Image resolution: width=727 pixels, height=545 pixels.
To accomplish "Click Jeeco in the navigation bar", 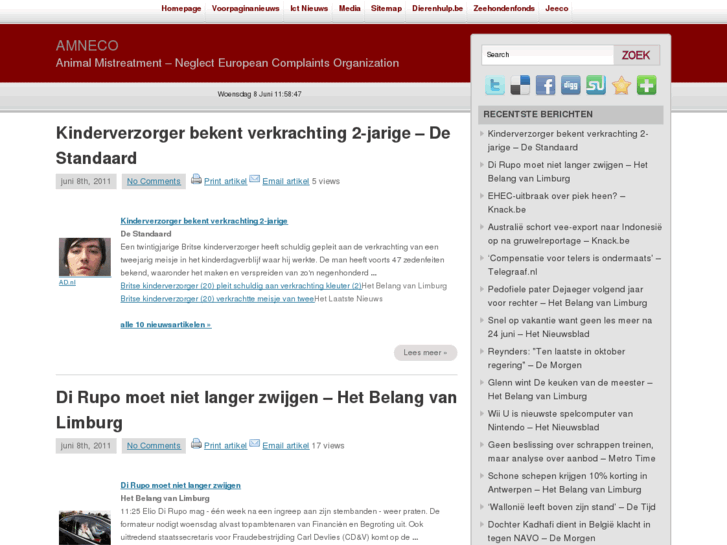I will click(557, 8).
